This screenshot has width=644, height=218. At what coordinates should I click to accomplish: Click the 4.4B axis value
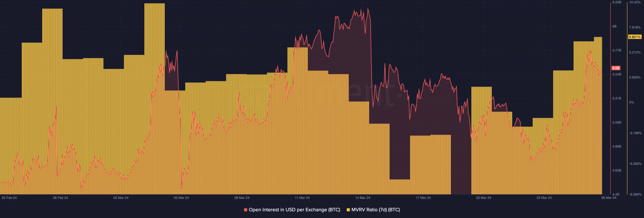tap(616, 194)
